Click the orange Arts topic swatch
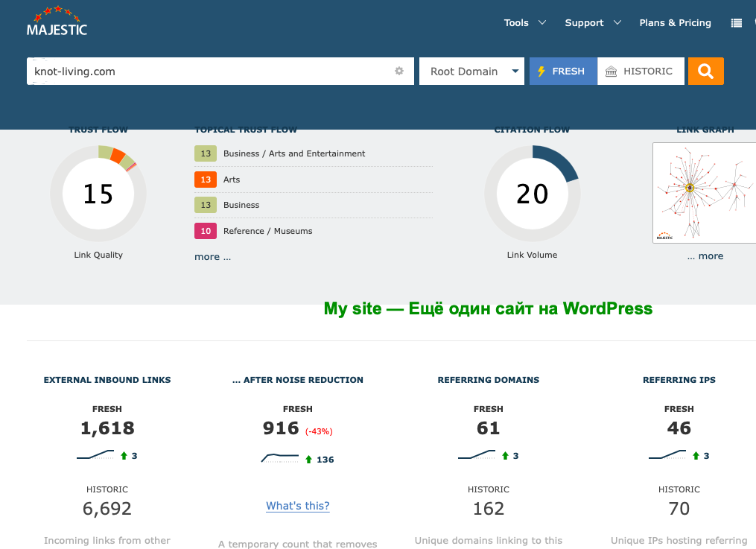This screenshot has width=756, height=549. point(206,180)
